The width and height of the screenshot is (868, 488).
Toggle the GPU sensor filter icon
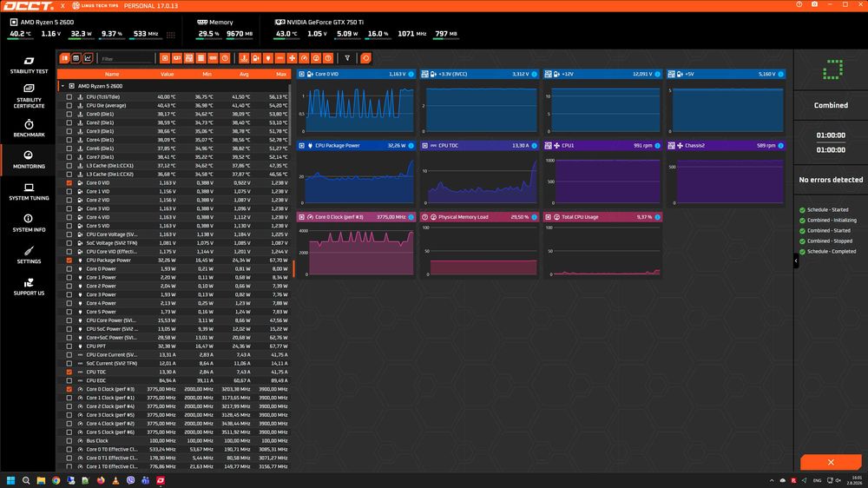click(177, 58)
